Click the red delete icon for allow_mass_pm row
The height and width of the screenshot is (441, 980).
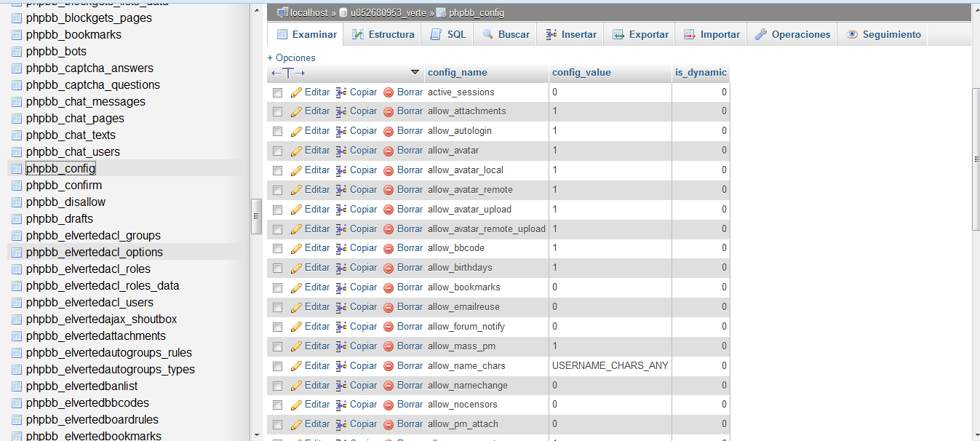coord(389,346)
